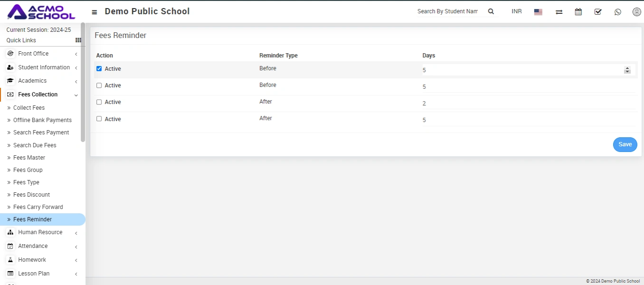
Task: Click the switch session arrows icon
Action: [559, 12]
